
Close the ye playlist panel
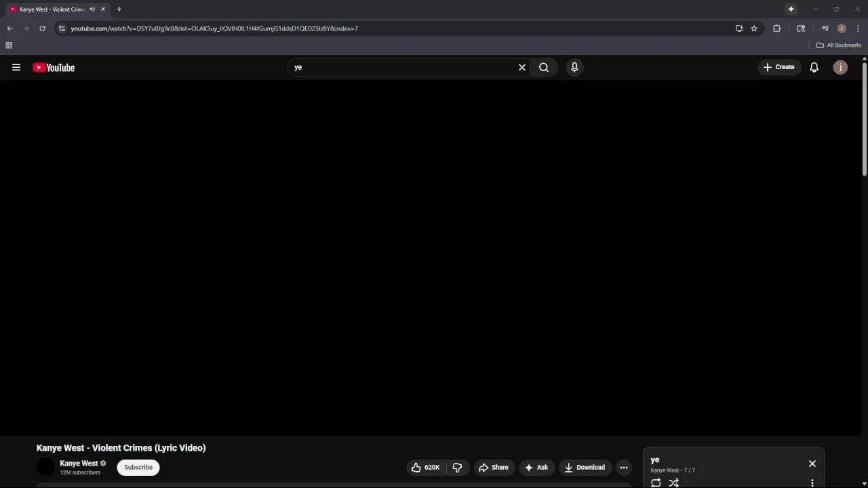pos(812,464)
